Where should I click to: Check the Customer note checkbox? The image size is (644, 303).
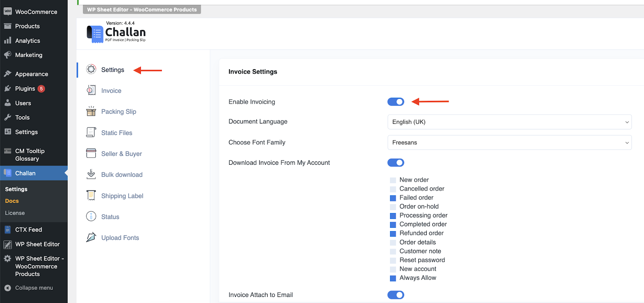[x=393, y=251]
